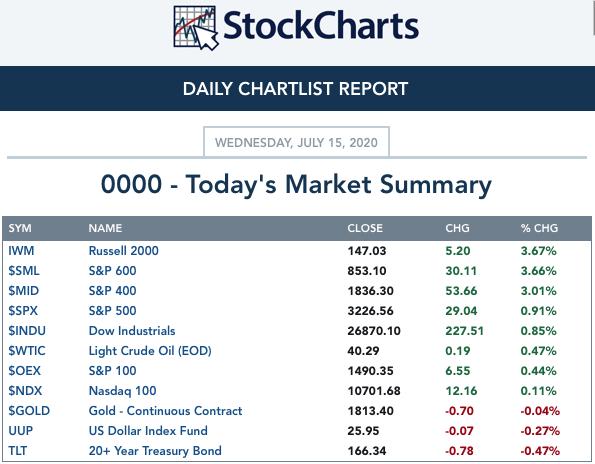Viewport: 595px width, 464px height.
Task: Click the $INDU ticker link
Action: [x=27, y=331]
